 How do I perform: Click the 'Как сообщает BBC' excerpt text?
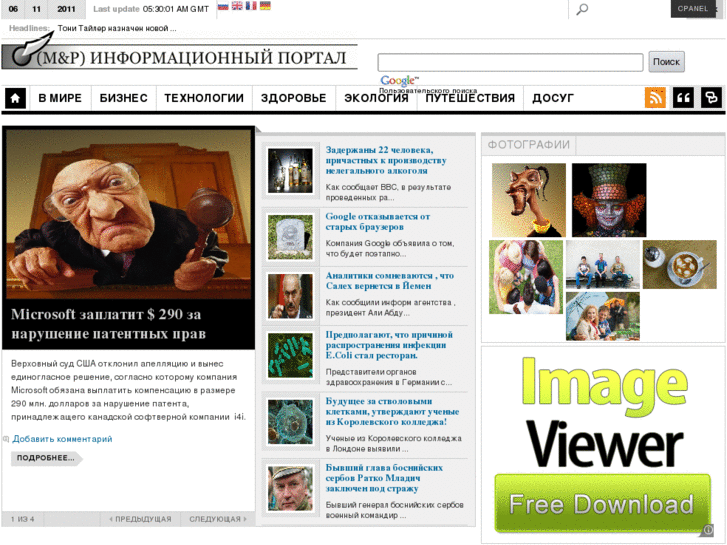click(388, 192)
